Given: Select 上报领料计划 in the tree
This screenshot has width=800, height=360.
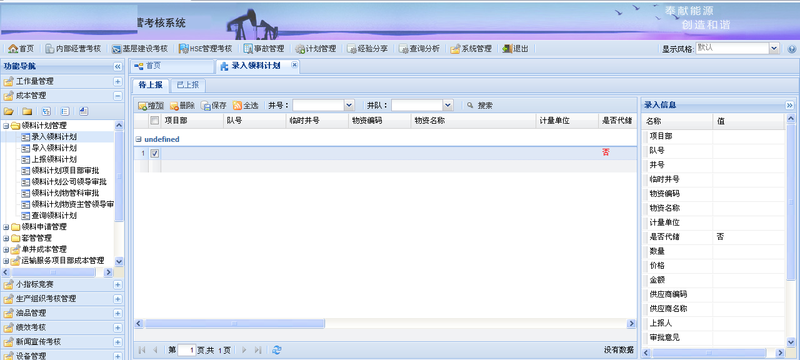Looking at the screenshot, I should 54,159.
